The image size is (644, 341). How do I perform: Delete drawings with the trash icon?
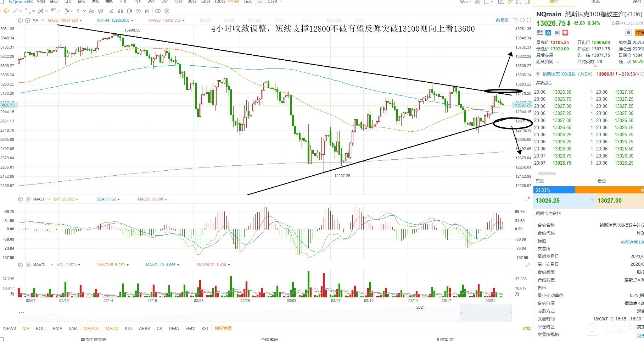(x=147, y=11)
